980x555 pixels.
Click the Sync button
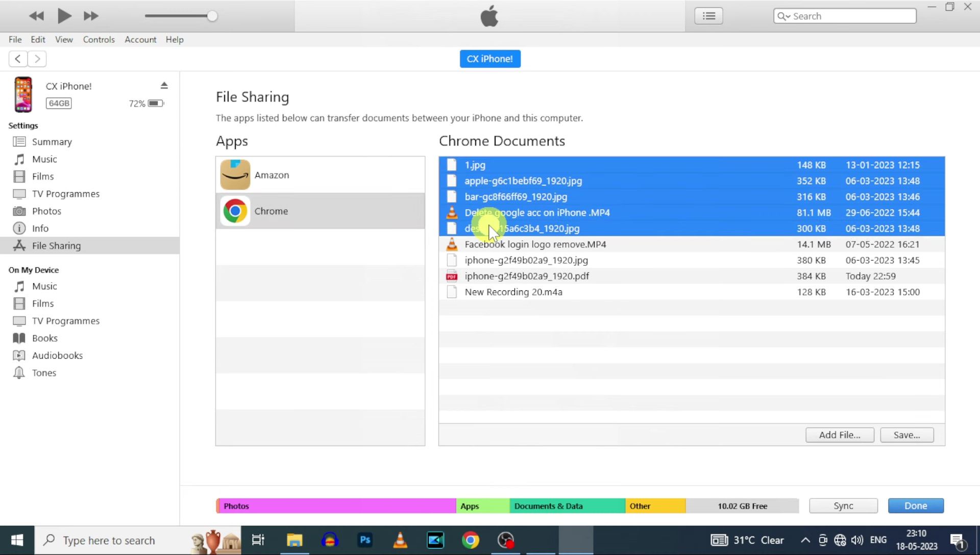[843, 506]
